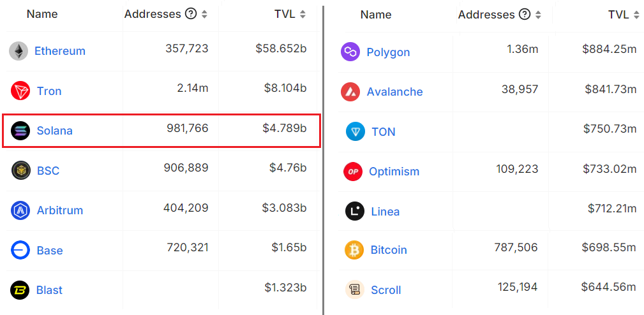The image size is (644, 315).
Task: Click the Optimism OP logo icon
Action: click(x=353, y=172)
